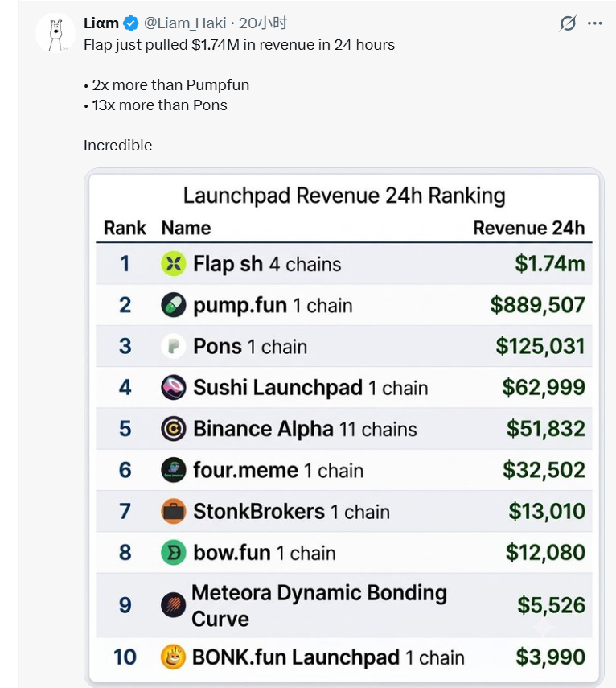Click the 'Rank' column header
Viewport: 616px width, 688px height.
coord(125,229)
